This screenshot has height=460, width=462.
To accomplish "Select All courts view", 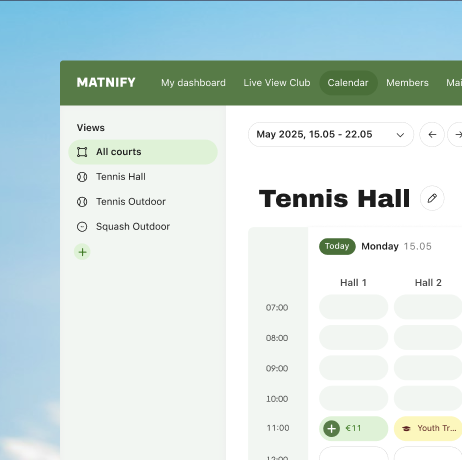I will [143, 152].
